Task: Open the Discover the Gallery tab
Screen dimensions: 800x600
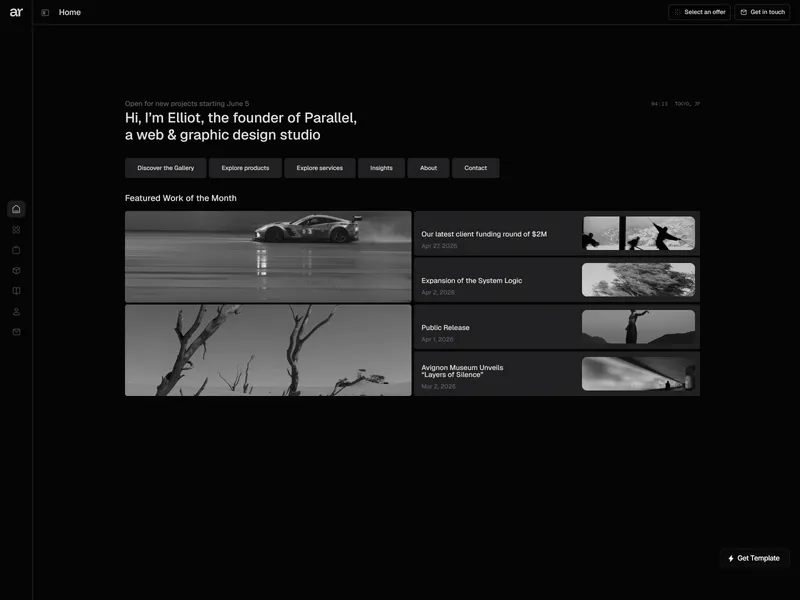Action: [166, 168]
